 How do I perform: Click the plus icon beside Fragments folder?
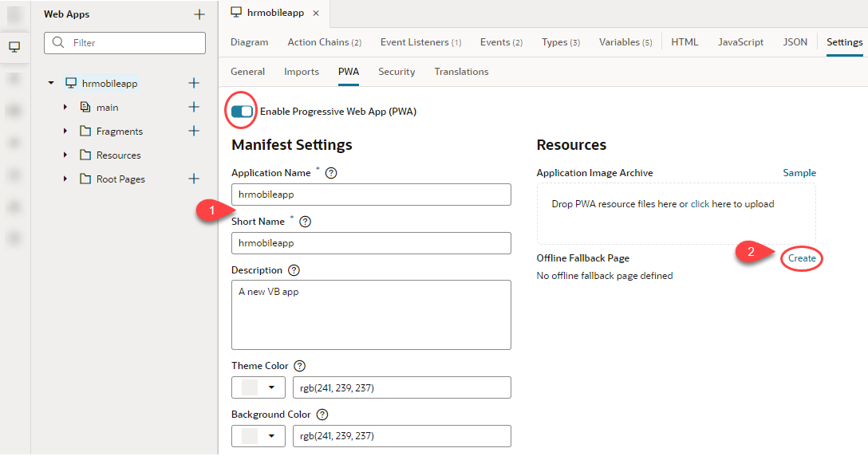194,131
